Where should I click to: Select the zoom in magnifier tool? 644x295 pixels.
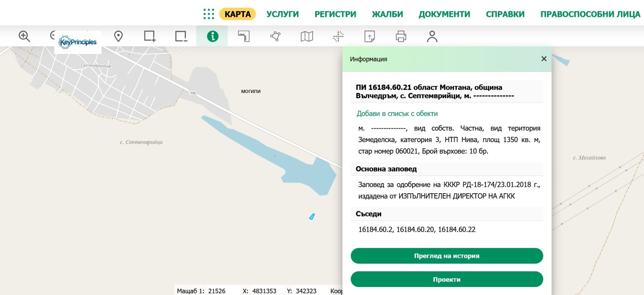pyautogui.click(x=24, y=36)
